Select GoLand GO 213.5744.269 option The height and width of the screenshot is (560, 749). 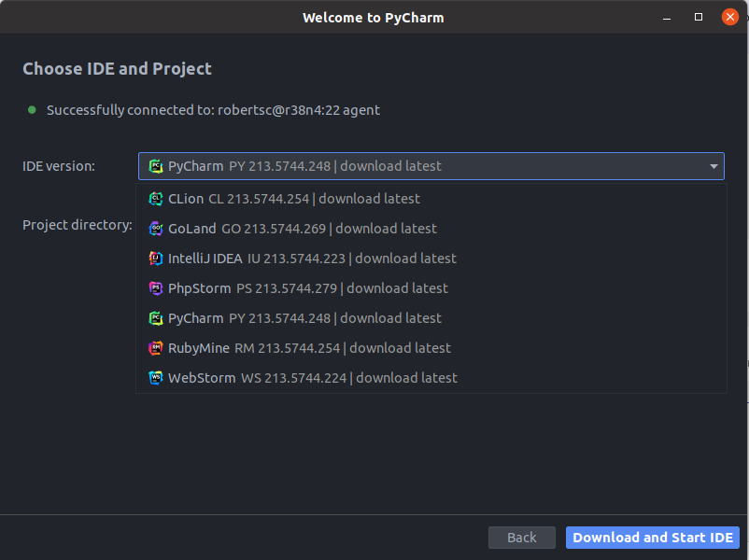431,229
